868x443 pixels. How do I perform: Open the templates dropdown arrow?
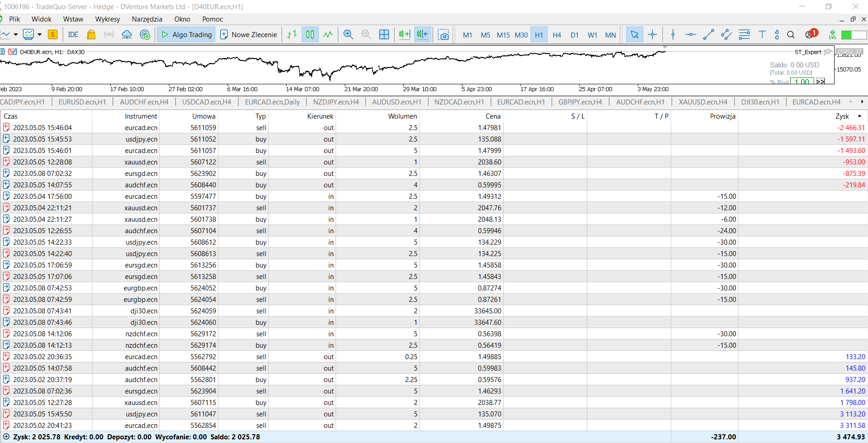point(39,35)
